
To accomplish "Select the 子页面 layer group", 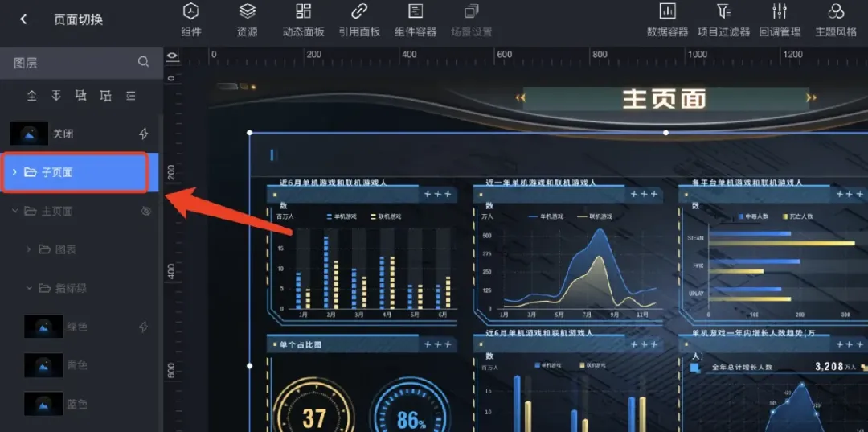I will point(79,172).
